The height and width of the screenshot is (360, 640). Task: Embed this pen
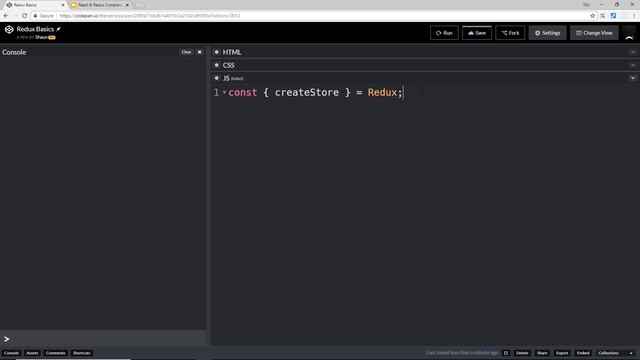tap(583, 353)
